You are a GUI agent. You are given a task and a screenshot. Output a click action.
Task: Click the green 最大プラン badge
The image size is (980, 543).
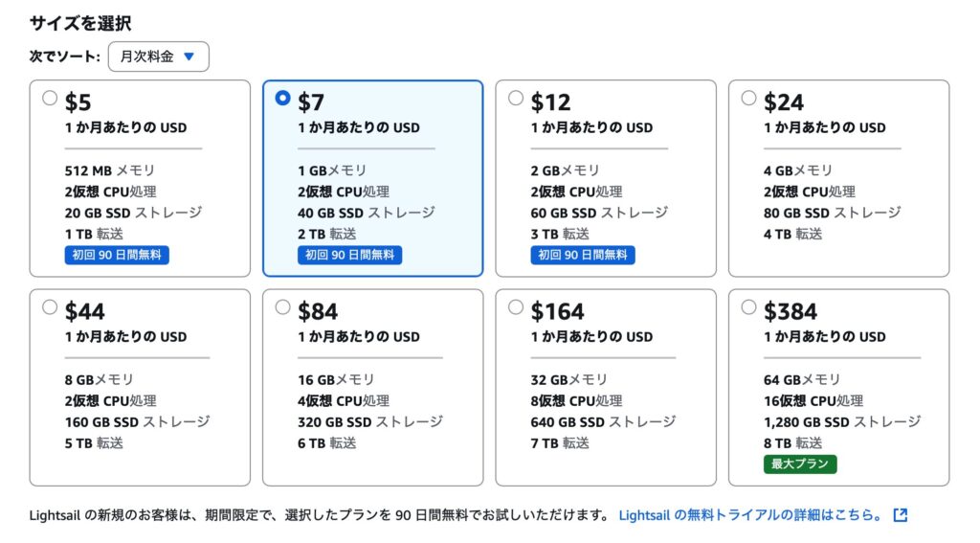tap(800, 464)
